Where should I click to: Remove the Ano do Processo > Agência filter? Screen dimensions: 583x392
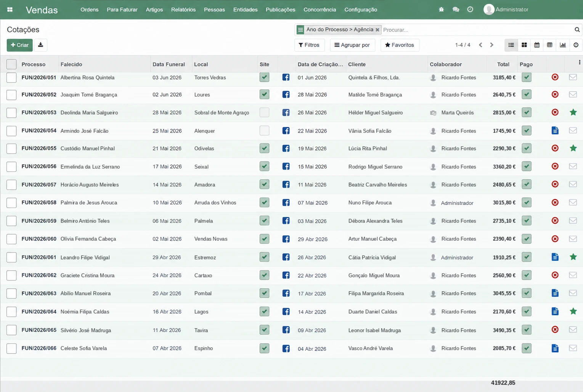coord(377,30)
